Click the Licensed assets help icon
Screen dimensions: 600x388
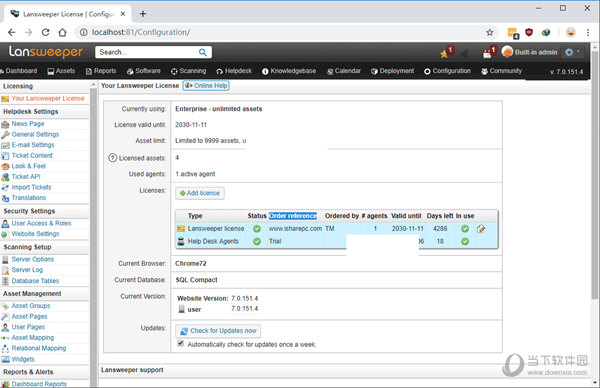112,158
